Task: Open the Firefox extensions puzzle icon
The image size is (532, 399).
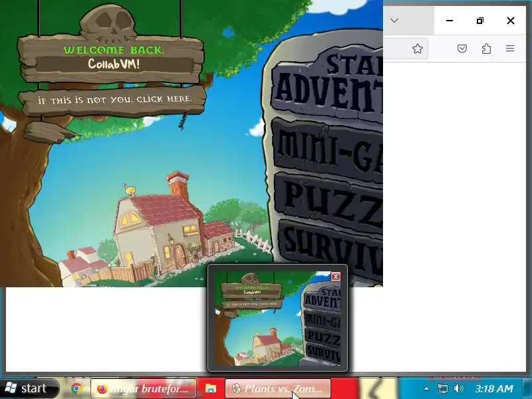Action: (x=486, y=49)
